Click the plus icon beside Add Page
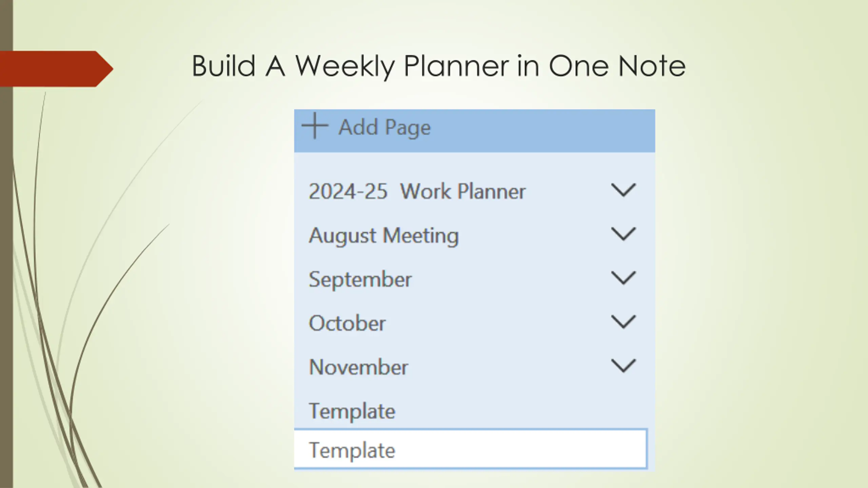 pyautogui.click(x=315, y=126)
